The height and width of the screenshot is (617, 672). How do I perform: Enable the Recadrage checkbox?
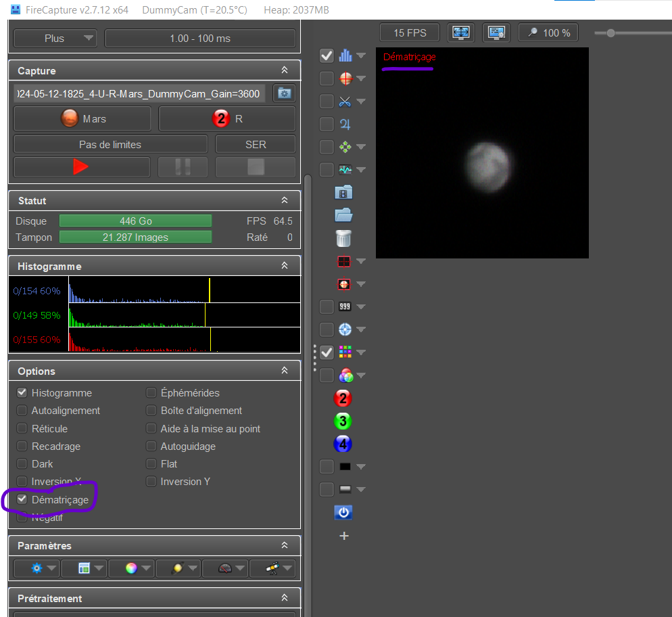pyautogui.click(x=22, y=446)
